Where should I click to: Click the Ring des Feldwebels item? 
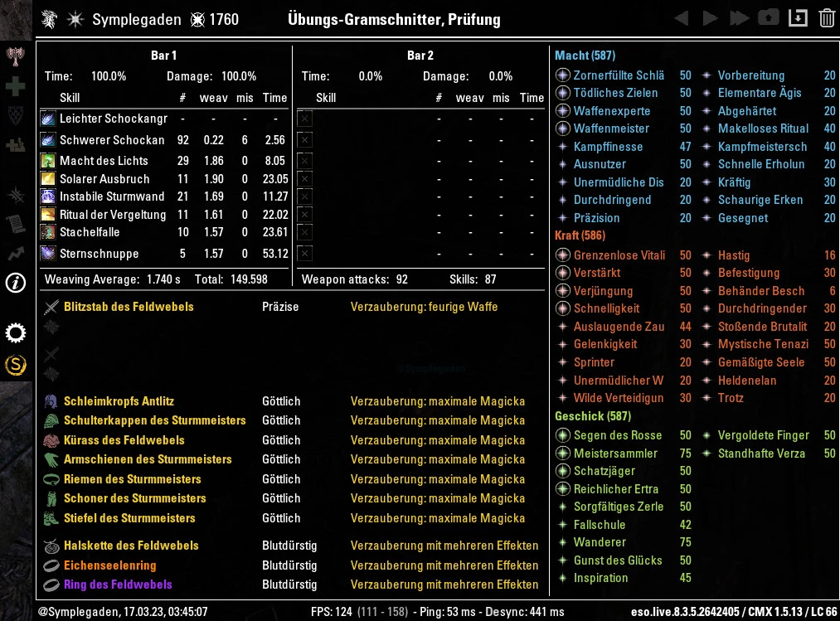click(x=118, y=585)
